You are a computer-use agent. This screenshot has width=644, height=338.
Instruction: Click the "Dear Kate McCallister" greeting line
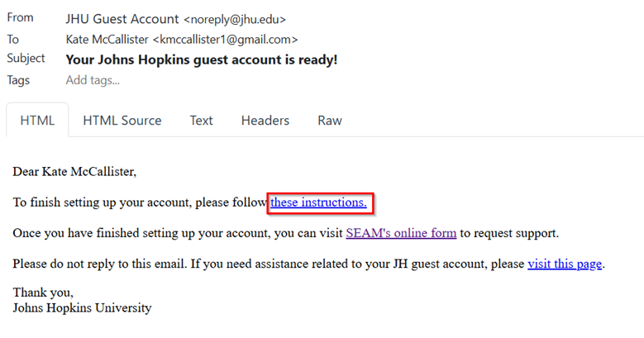tap(74, 172)
